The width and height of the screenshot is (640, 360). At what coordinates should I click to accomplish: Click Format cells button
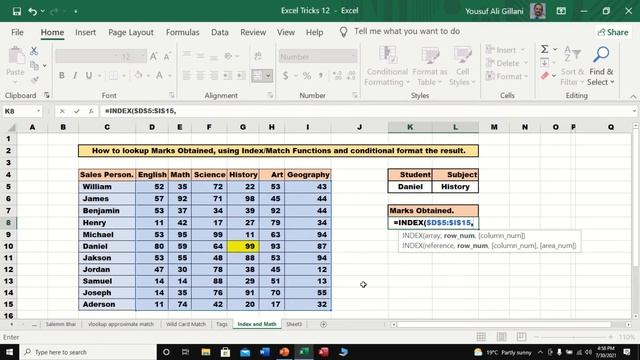pos(507,76)
